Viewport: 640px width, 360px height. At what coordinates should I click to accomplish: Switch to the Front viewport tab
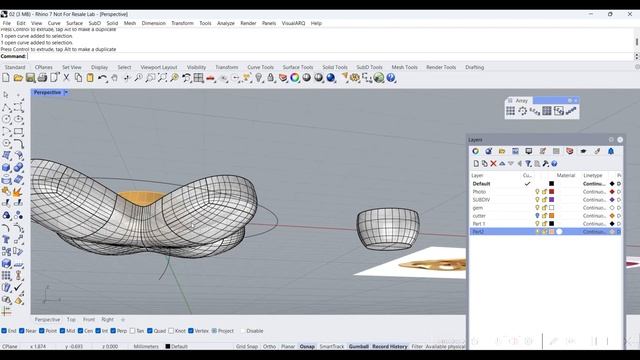(x=89, y=320)
